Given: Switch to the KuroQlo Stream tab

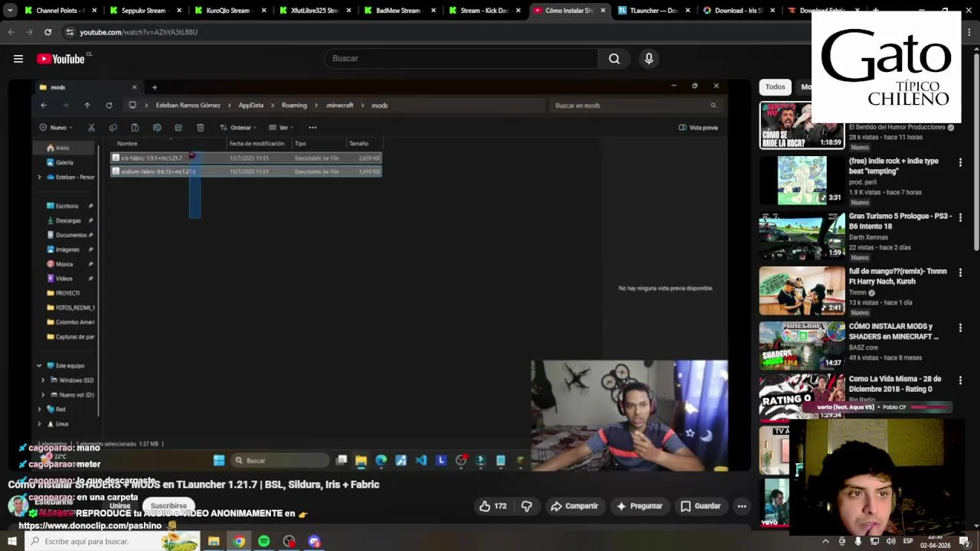Looking at the screenshot, I should click(x=228, y=11).
